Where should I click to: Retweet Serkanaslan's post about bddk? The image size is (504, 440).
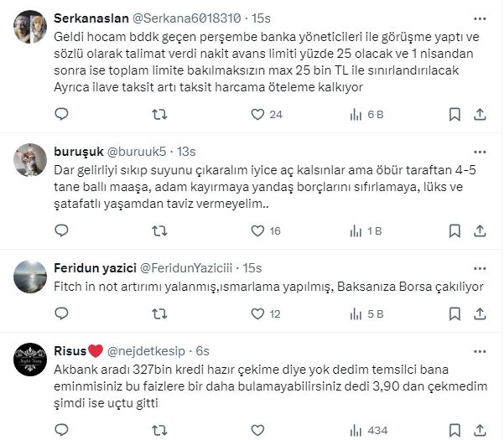(158, 115)
